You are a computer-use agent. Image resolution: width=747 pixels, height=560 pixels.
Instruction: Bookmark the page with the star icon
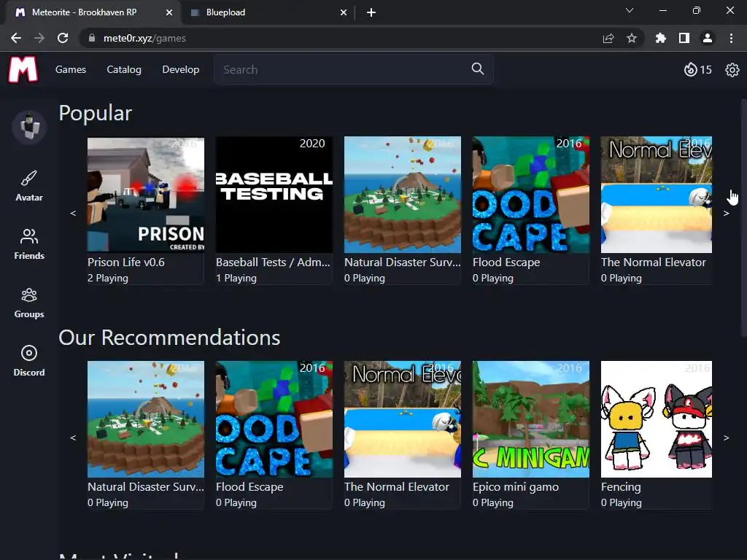point(632,38)
